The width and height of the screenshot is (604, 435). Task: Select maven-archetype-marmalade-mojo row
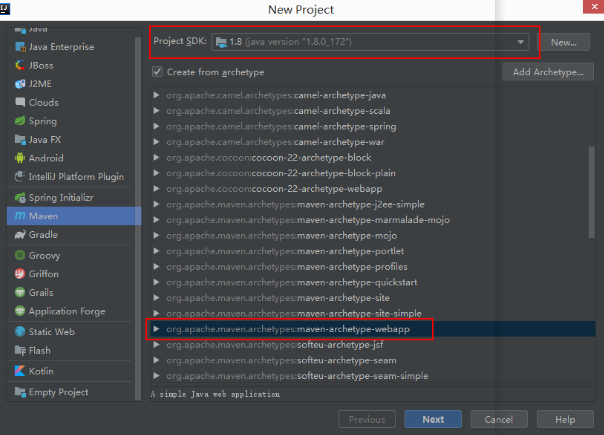(x=372, y=220)
